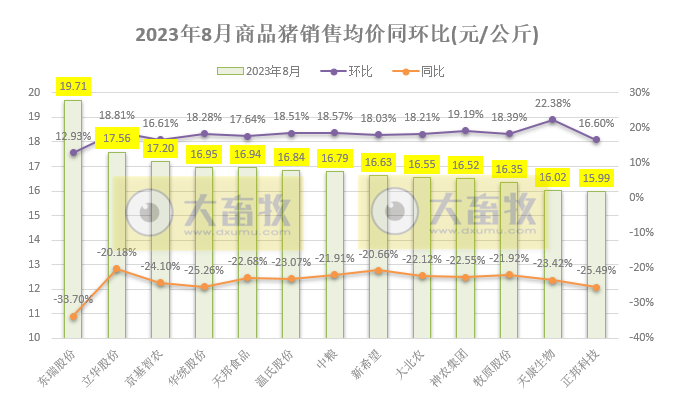Click the -23.07% 同比 label

(x=291, y=263)
